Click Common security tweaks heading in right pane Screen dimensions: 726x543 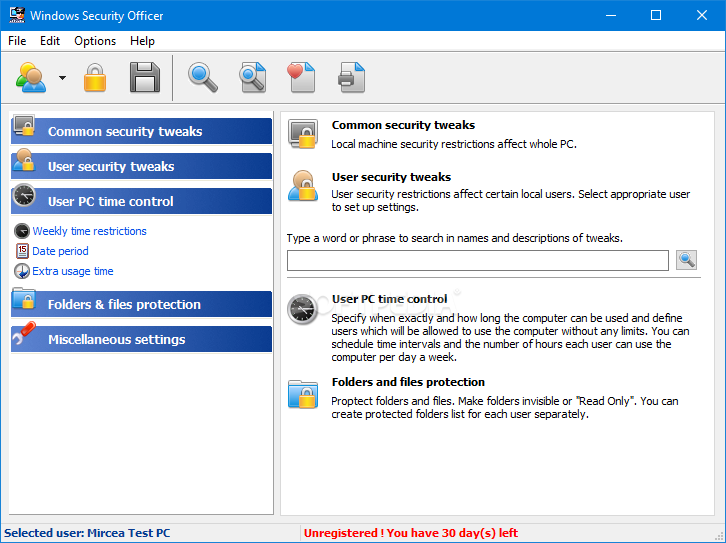[403, 125]
